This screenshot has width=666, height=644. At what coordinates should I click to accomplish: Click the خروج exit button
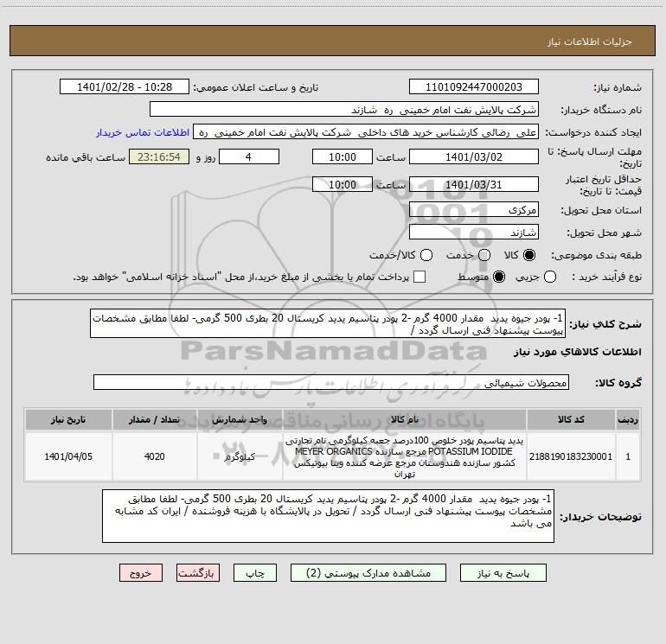(x=141, y=573)
